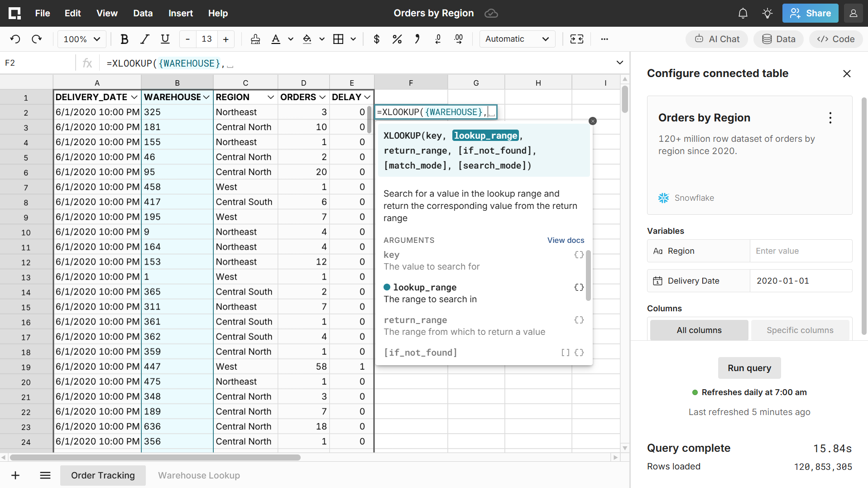The image size is (868, 488).
Task: Click the cloud sync status icon
Action: (x=491, y=13)
